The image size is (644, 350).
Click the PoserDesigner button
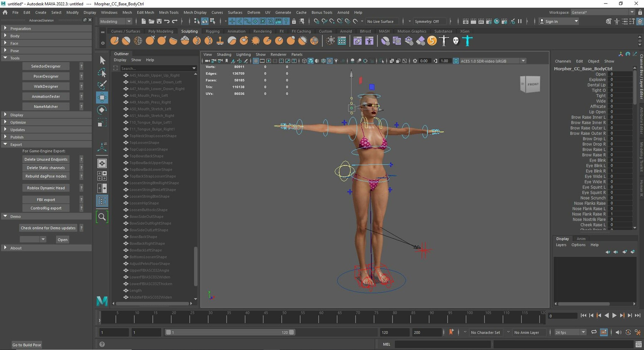46,76
